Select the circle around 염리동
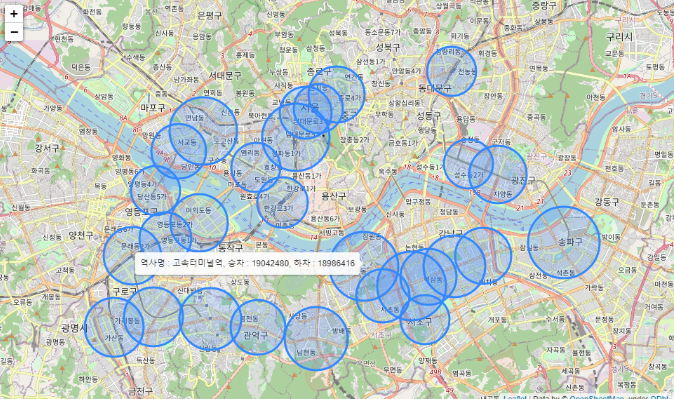The width and height of the screenshot is (674, 399). [x=256, y=168]
